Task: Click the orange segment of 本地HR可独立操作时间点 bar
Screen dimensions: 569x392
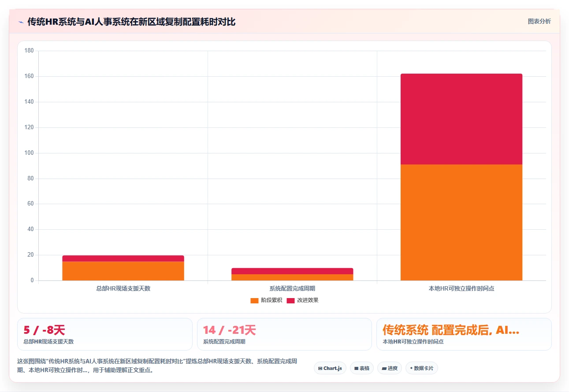Action: 461,222
